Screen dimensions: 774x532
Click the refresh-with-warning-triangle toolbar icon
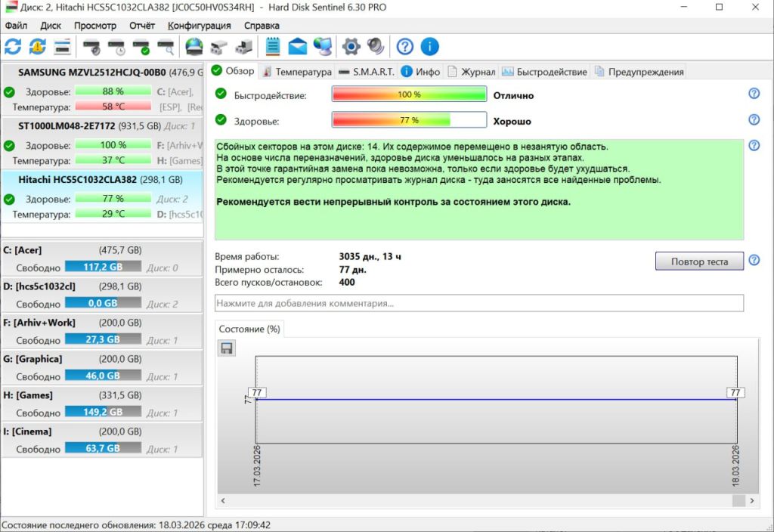(38, 47)
